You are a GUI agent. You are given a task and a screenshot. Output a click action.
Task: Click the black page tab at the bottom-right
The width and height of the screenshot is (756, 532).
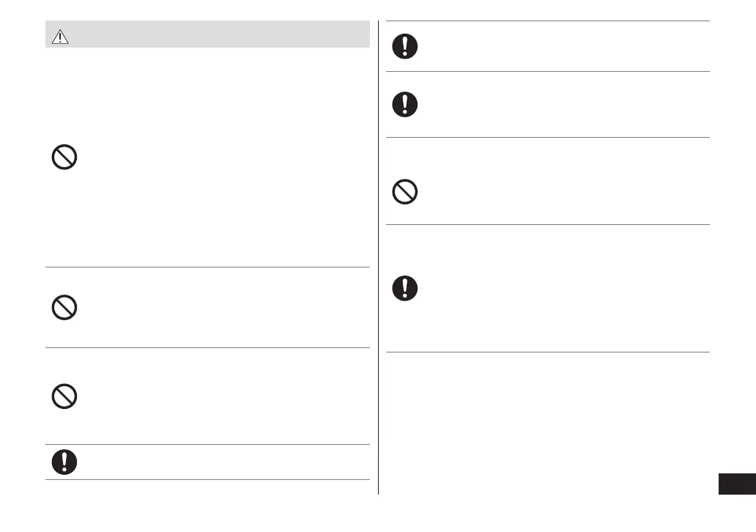736,484
